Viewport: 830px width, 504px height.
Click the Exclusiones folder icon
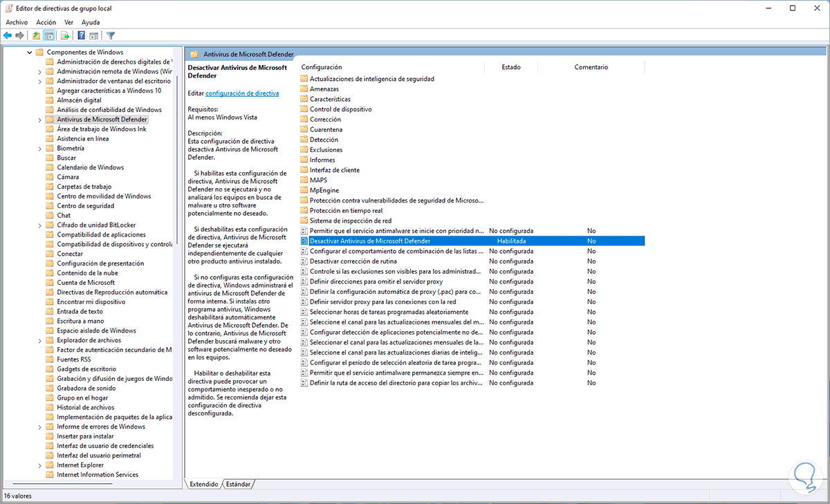(304, 149)
